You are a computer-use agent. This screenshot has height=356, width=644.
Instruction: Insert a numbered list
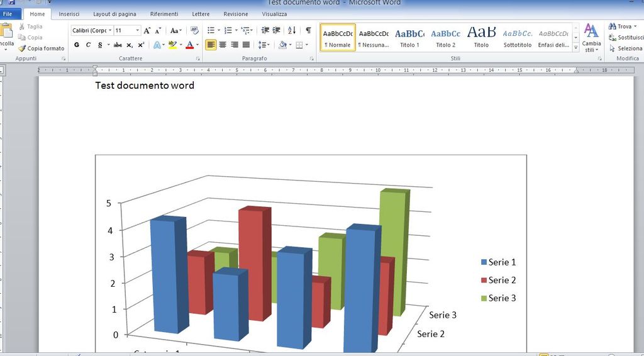[228, 30]
